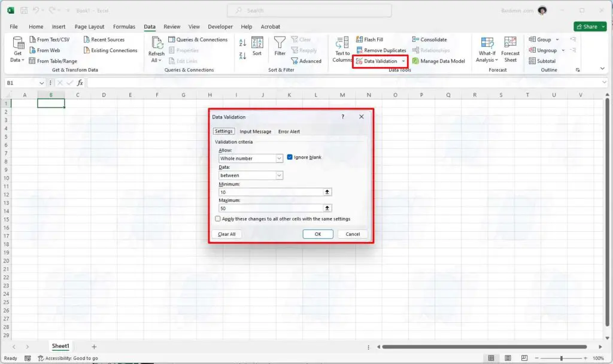Screen dimensions: 613x364
Task: Open Queries & Connections pane
Action: pos(198,40)
